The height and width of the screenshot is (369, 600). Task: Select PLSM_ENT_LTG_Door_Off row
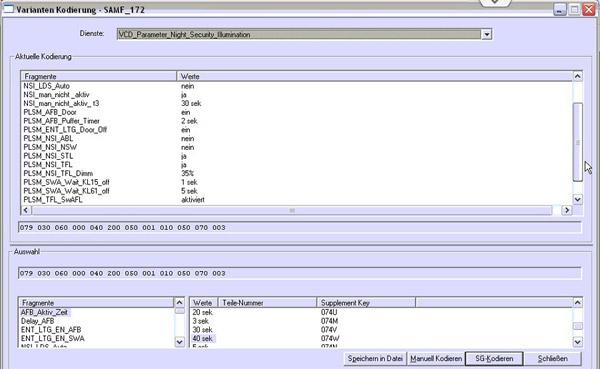[x=65, y=130]
